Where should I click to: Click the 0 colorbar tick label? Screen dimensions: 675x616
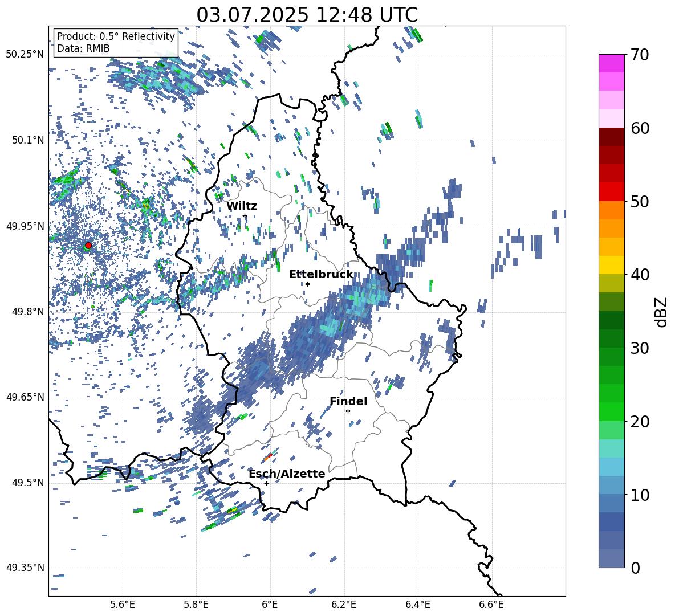pyautogui.click(x=635, y=568)
